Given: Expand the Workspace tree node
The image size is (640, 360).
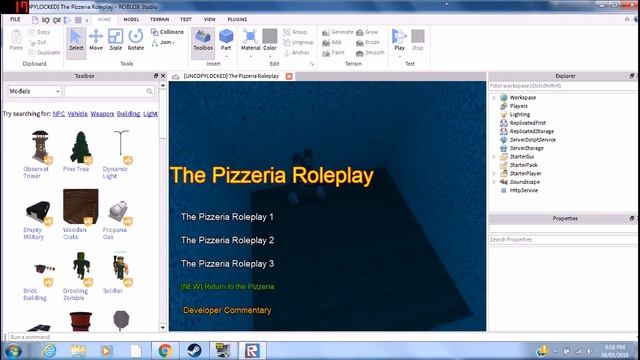Looking at the screenshot, I should click(x=494, y=98).
